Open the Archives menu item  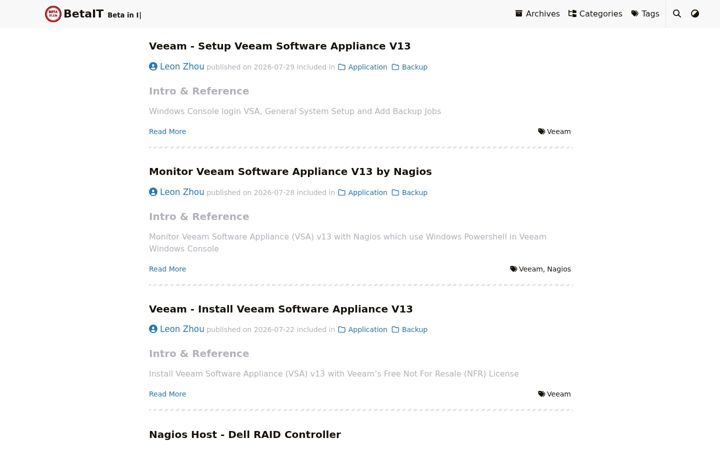click(537, 14)
